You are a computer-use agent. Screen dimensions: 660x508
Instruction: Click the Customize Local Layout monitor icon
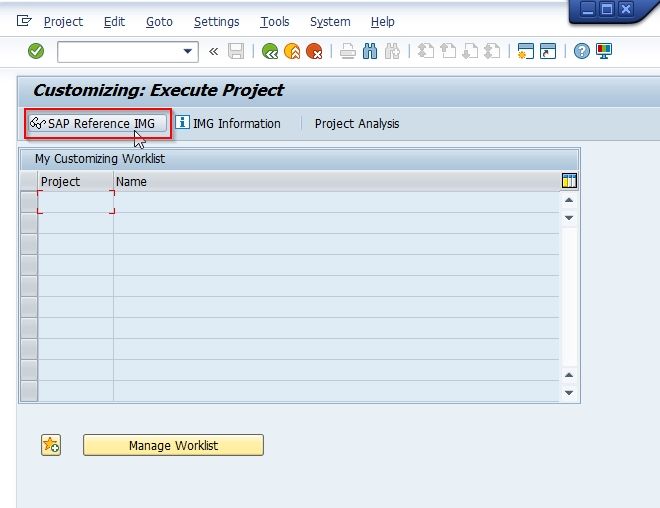click(x=604, y=51)
